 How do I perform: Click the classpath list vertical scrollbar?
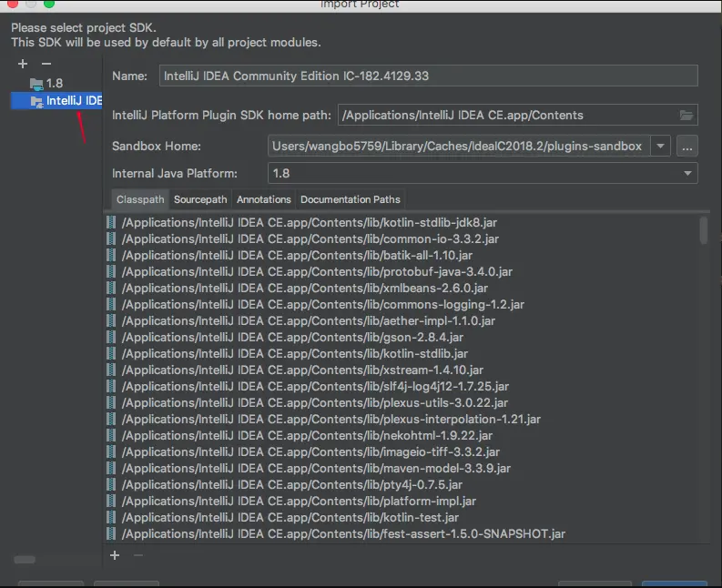(704, 230)
